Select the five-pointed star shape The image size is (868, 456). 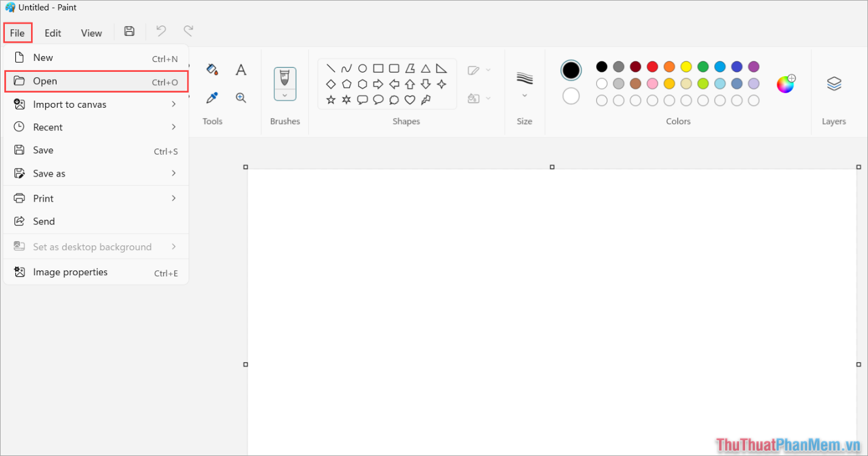pos(331,99)
